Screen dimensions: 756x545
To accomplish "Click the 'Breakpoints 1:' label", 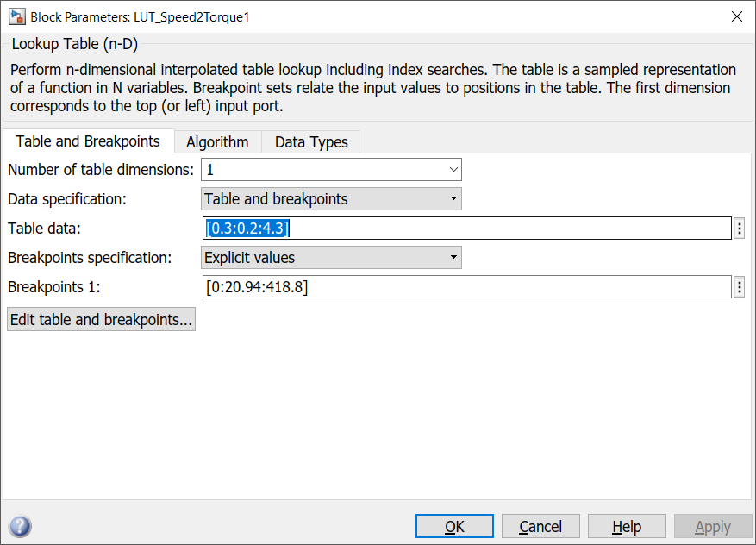I will pos(54,287).
